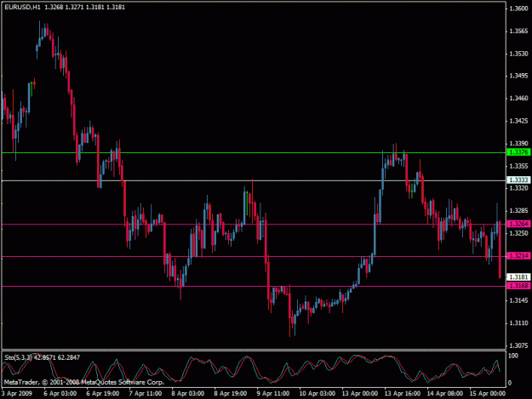Viewport: 532px width, 399px height.
Task: Click the 1.3565 price scale value
Action: (x=518, y=31)
